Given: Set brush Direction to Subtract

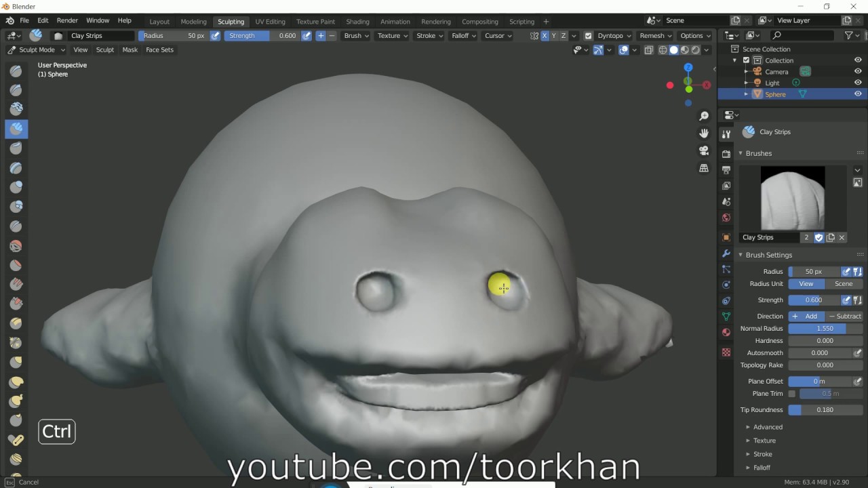Looking at the screenshot, I should [844, 317].
